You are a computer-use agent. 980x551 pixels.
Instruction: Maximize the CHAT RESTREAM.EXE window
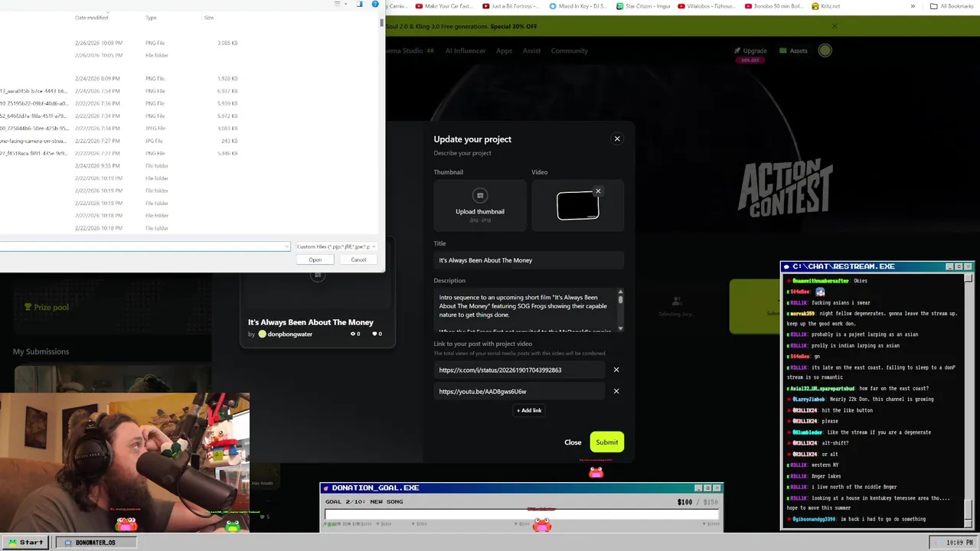coord(959,266)
